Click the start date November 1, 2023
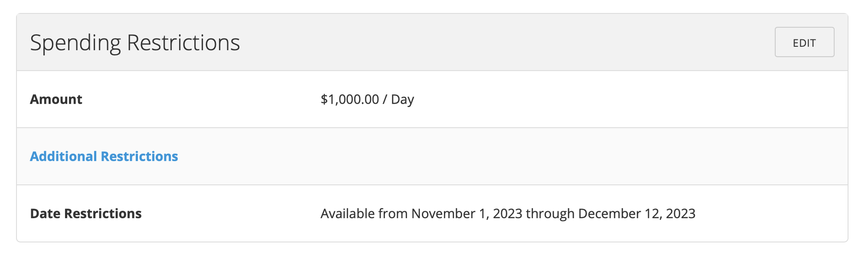The image size is (868, 258). [x=467, y=213]
